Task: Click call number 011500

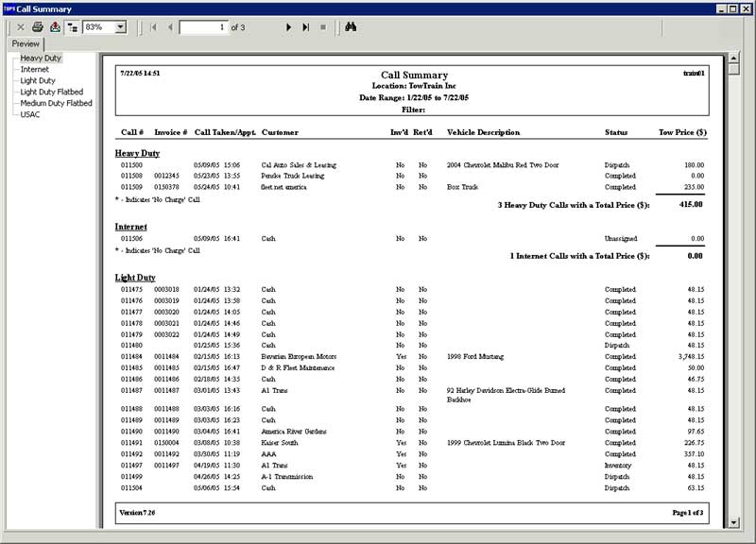Action: [x=131, y=165]
